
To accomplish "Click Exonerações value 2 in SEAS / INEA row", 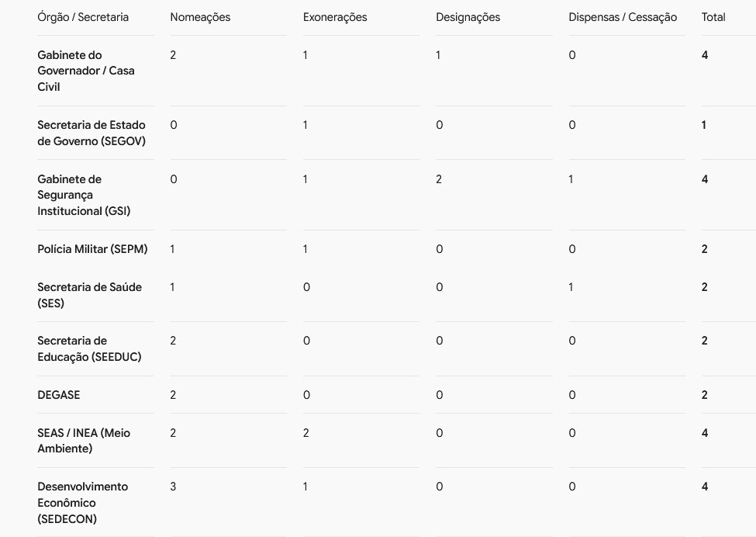I will pyautogui.click(x=306, y=433).
